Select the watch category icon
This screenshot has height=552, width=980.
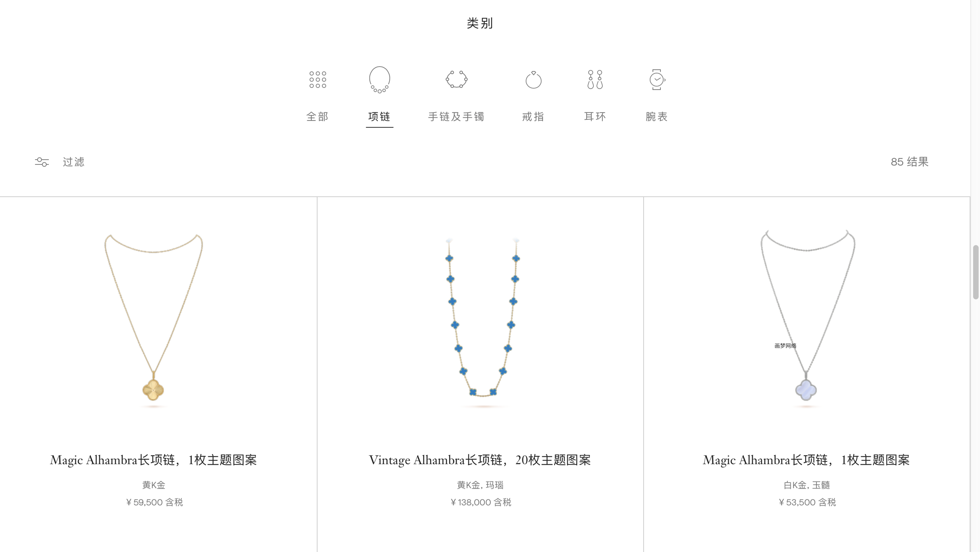(x=657, y=80)
